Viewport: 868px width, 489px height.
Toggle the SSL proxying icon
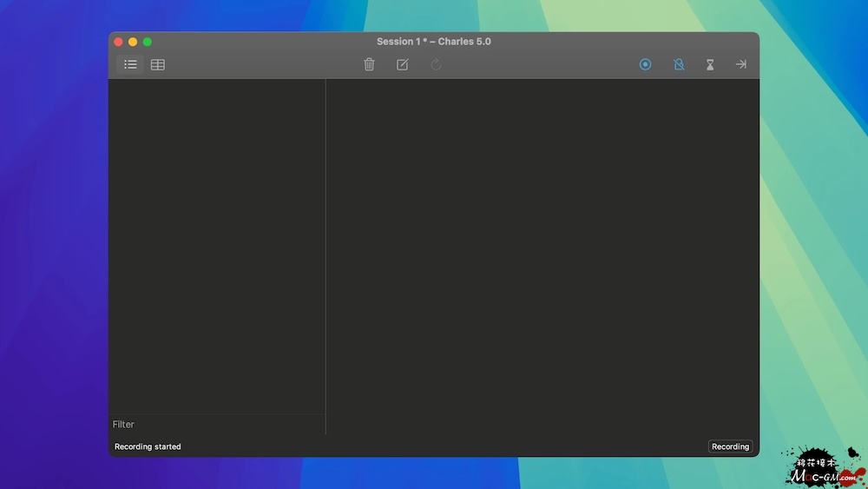coord(679,64)
